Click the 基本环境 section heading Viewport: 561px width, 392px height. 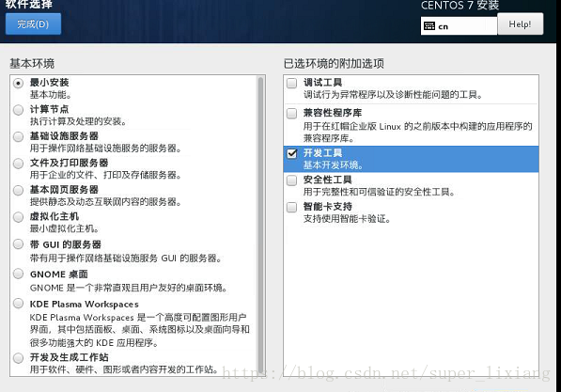point(32,64)
